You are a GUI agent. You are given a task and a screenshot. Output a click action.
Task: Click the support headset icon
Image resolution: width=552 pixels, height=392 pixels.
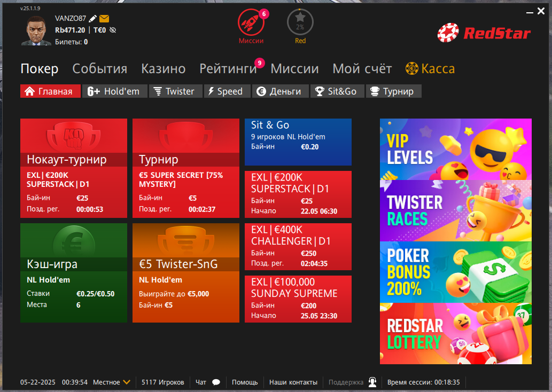pyautogui.click(x=372, y=382)
